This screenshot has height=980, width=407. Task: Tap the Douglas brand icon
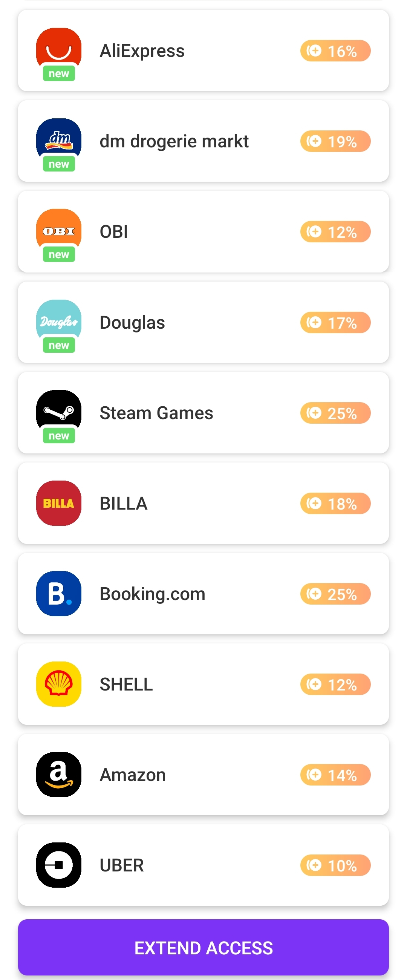tap(58, 322)
